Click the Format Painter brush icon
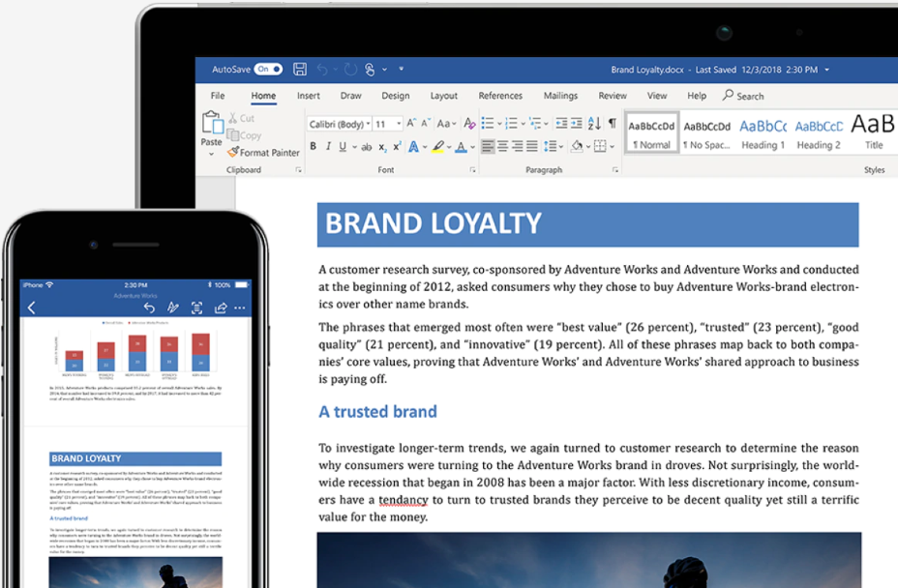The image size is (898, 588). pos(233,152)
